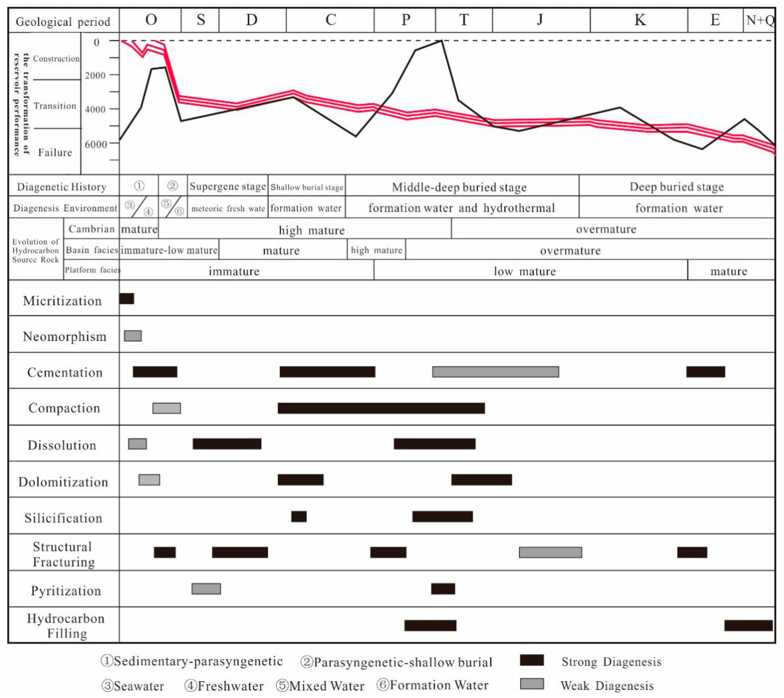Click the rightmost Hydrocarbon Filling bar
This screenshot has width=784, height=698.
pyautogui.click(x=748, y=625)
